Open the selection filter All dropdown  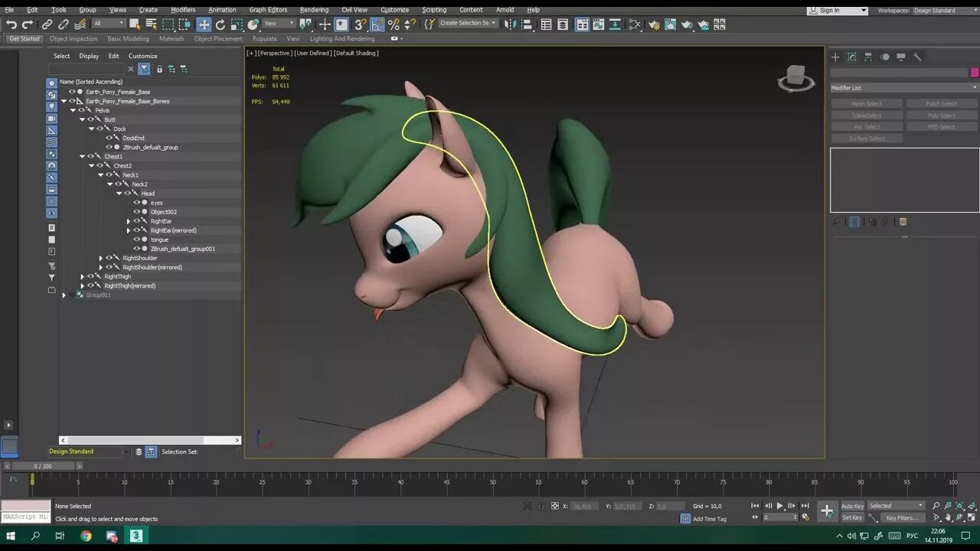tap(108, 24)
